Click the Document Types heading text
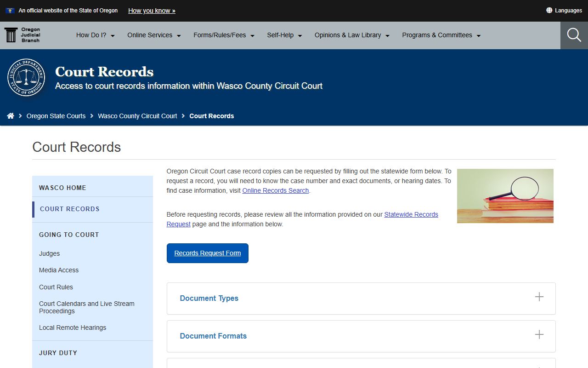This screenshot has width=588, height=368. coord(209,298)
